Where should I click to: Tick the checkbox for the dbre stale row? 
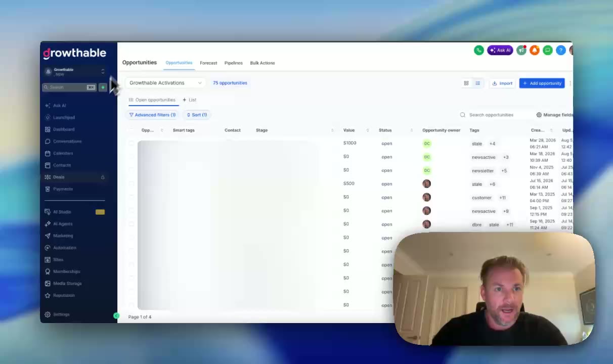coord(132,224)
